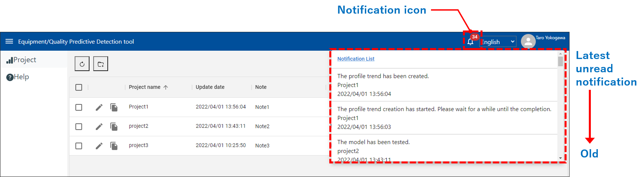Click the 2022/04/01 10:25:50 update date cell
644x177 pixels.
point(221,145)
